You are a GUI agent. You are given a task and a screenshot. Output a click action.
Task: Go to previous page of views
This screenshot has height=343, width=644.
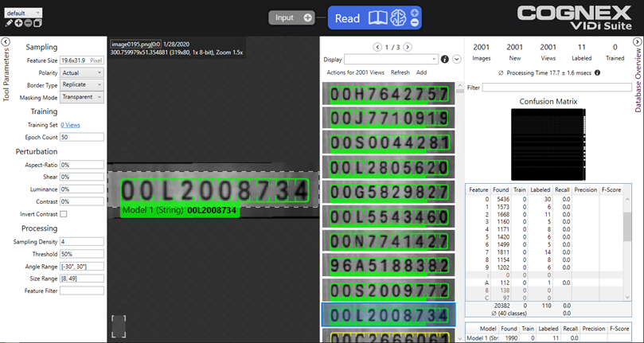[x=377, y=47]
